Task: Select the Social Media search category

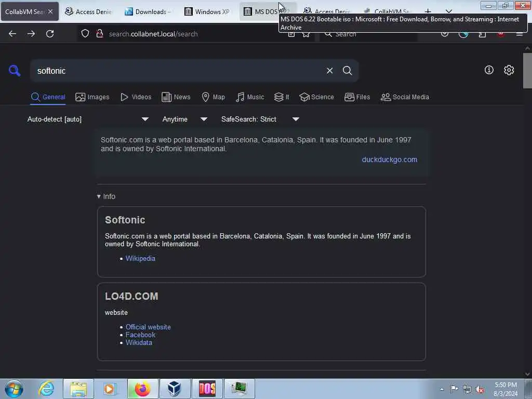Action: 405,97
